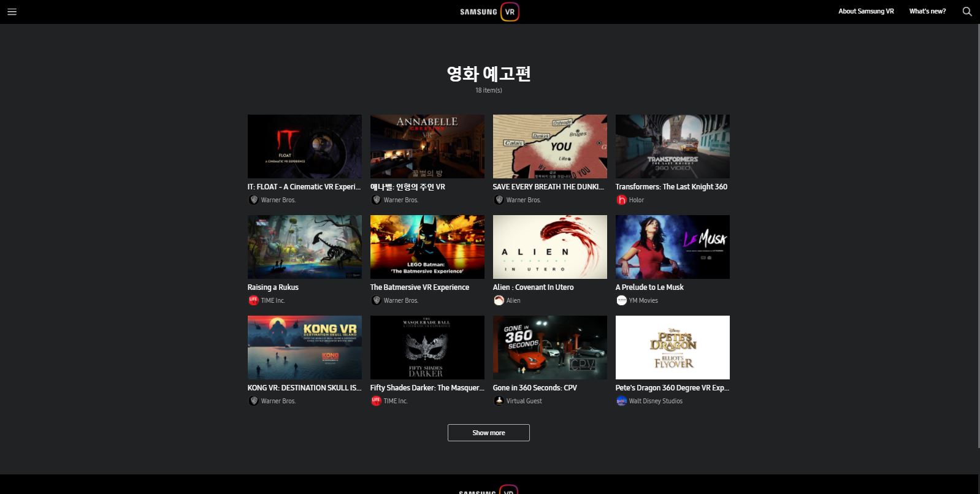Open the hamburger menu

click(x=12, y=12)
